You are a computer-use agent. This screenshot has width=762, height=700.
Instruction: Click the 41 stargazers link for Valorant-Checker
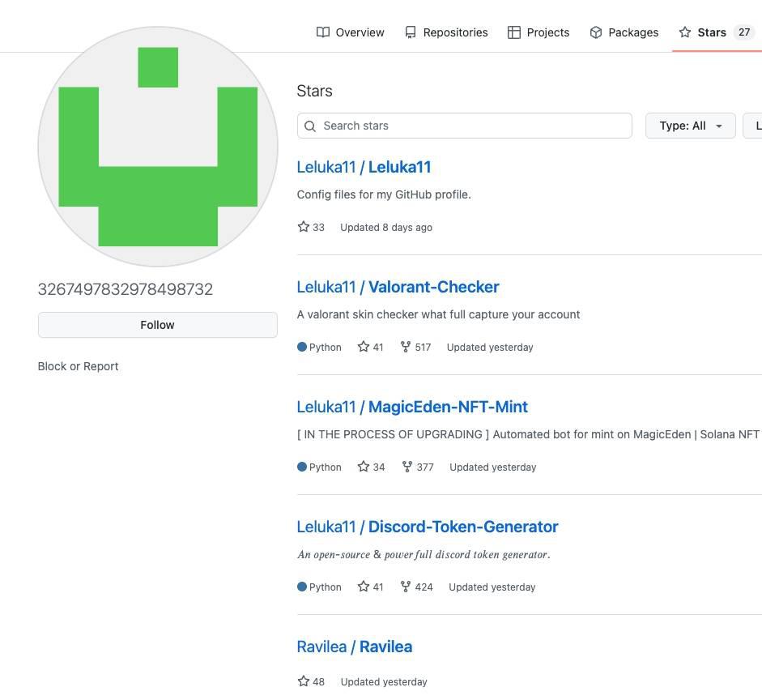pyautogui.click(x=370, y=347)
